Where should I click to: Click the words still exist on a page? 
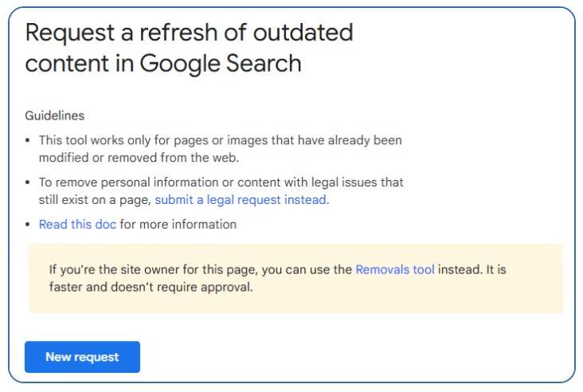click(95, 200)
